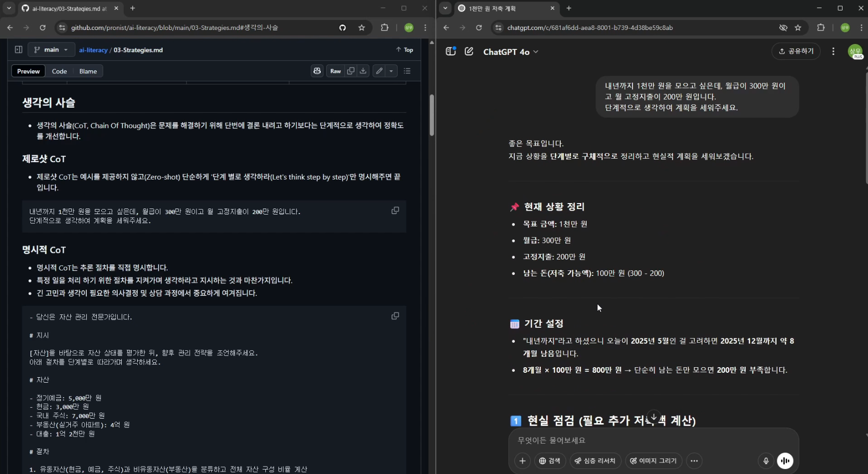The image size is (868, 474).
Task: Start a new ChatGPT conversation with compose icon
Action: pyautogui.click(x=469, y=51)
